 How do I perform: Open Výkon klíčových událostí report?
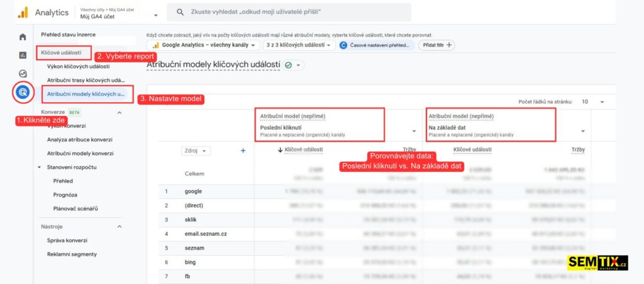[79, 66]
